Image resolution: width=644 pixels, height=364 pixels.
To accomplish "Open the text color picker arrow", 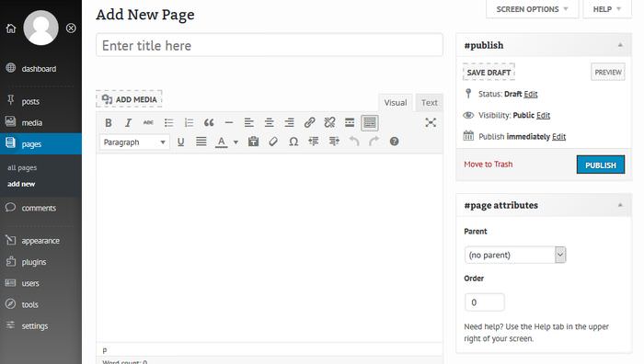I will click(236, 142).
